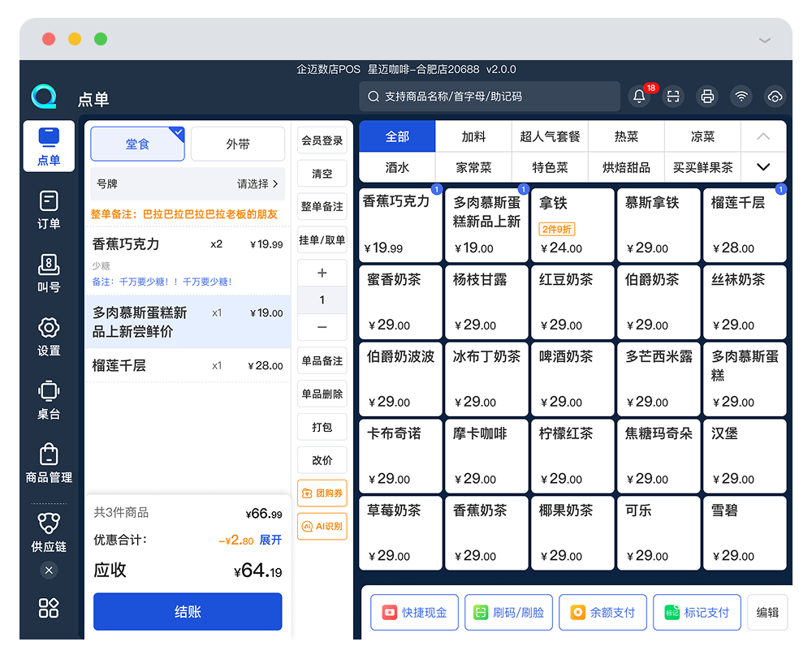Click the blue 结账 checkout button
This screenshot has width=812, height=659.
click(188, 612)
